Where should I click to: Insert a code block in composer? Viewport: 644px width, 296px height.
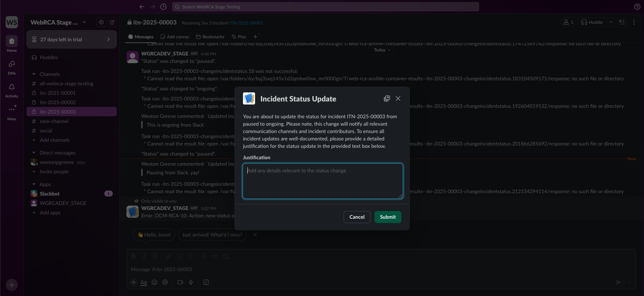click(x=226, y=256)
